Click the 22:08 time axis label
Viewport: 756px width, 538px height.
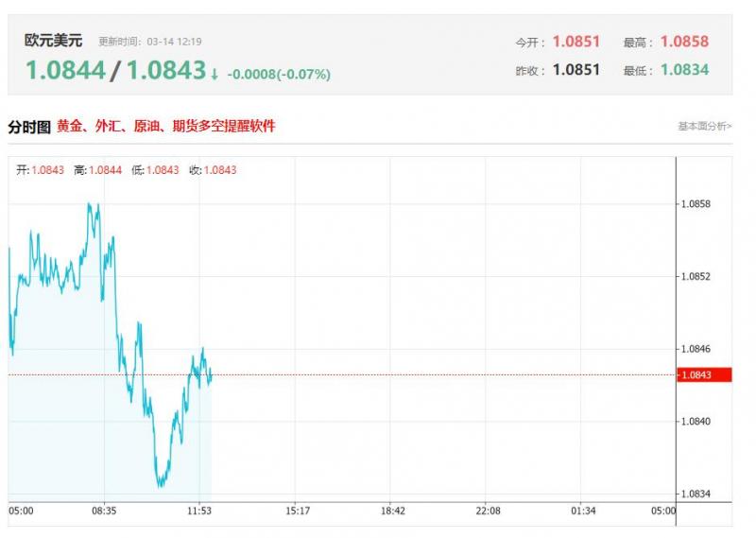point(488,511)
